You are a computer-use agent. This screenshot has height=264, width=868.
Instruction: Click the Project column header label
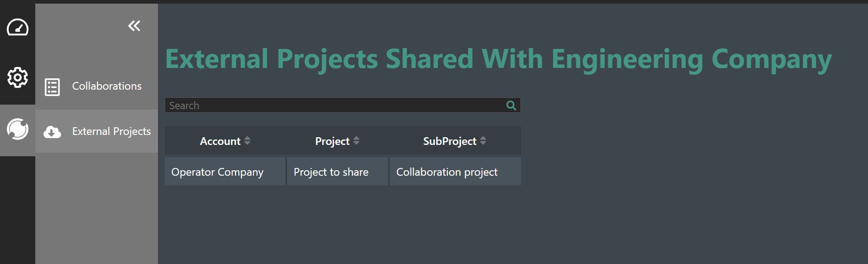point(332,141)
